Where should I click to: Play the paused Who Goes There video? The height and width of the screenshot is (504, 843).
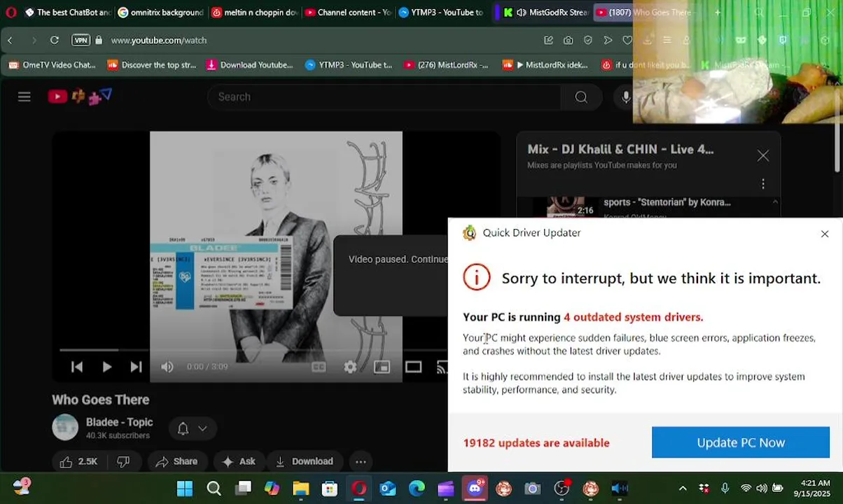click(x=106, y=367)
